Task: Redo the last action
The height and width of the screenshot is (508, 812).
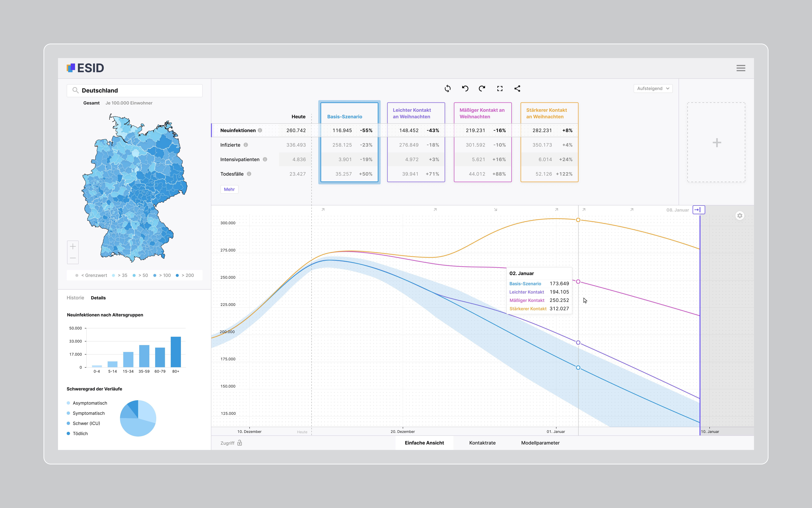Action: [x=482, y=89]
